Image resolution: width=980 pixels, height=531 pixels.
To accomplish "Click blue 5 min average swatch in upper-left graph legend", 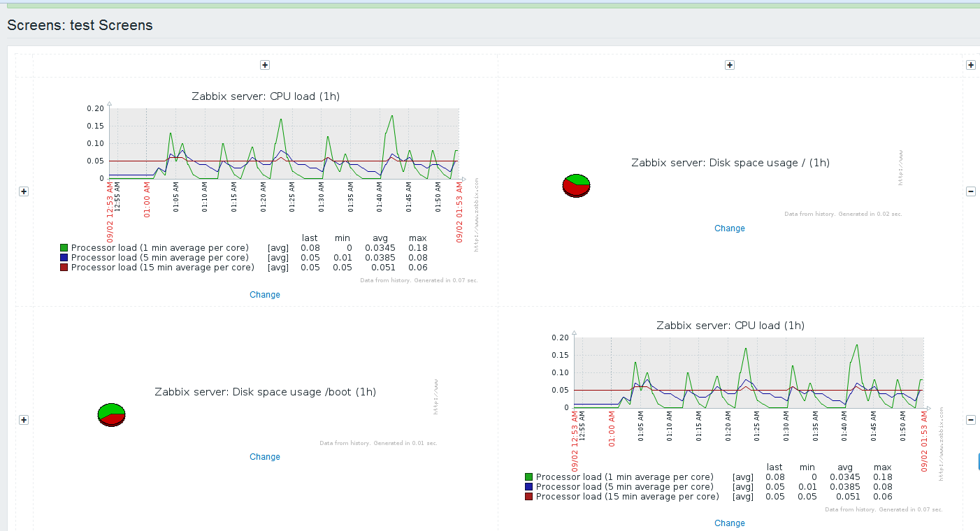I will 64,258.
